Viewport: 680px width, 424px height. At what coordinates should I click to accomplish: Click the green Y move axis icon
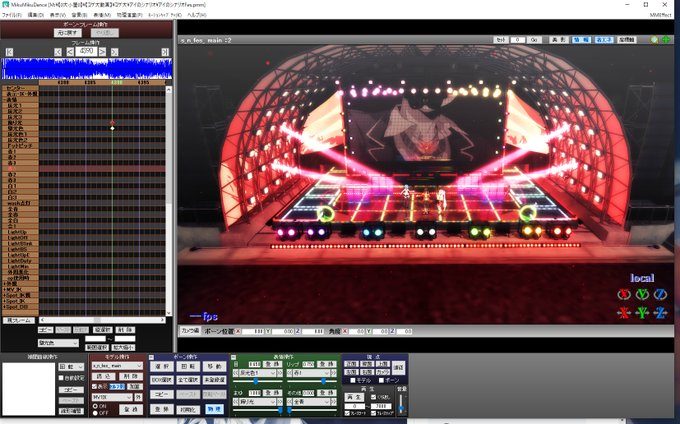click(642, 313)
